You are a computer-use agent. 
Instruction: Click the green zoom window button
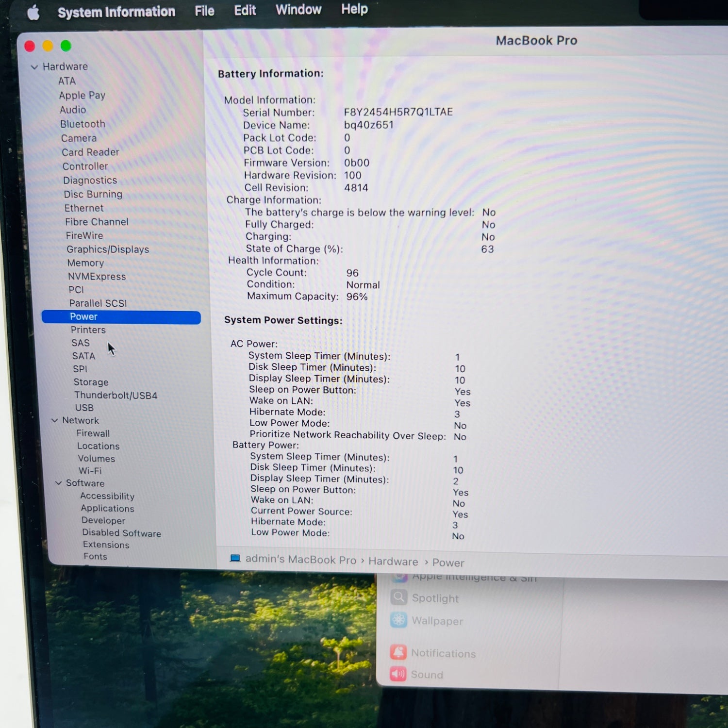point(66,46)
